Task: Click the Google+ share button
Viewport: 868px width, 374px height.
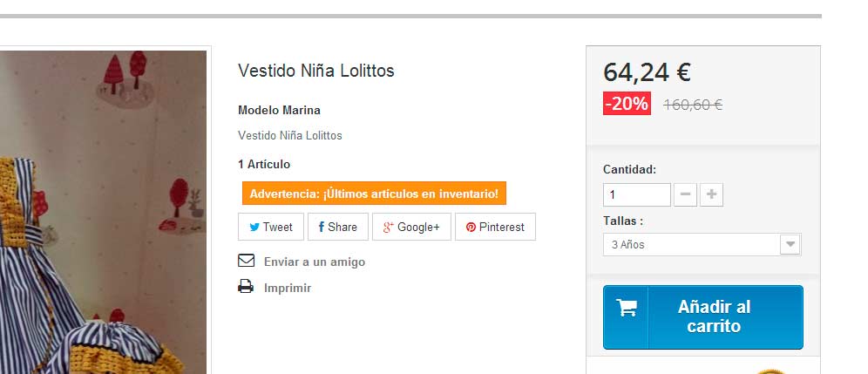Action: click(411, 228)
